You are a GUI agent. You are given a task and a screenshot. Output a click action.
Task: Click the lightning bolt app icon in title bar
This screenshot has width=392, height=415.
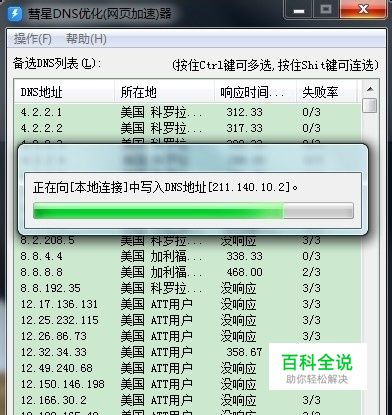[14, 13]
